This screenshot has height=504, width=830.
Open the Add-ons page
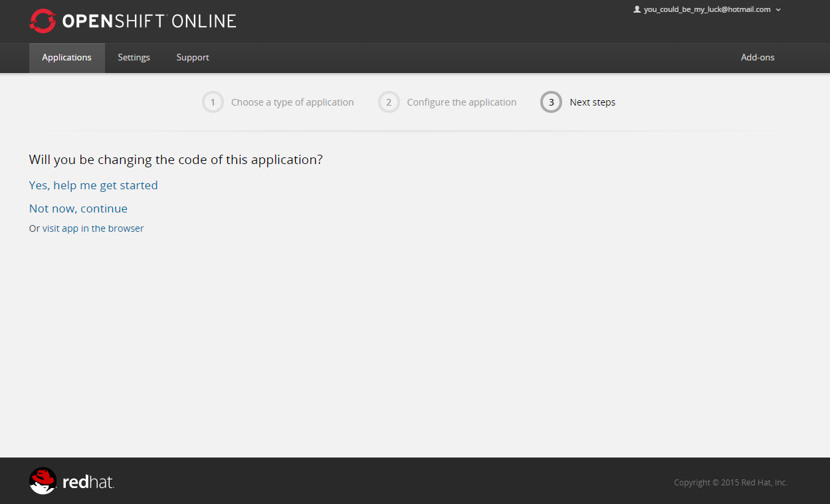(758, 58)
